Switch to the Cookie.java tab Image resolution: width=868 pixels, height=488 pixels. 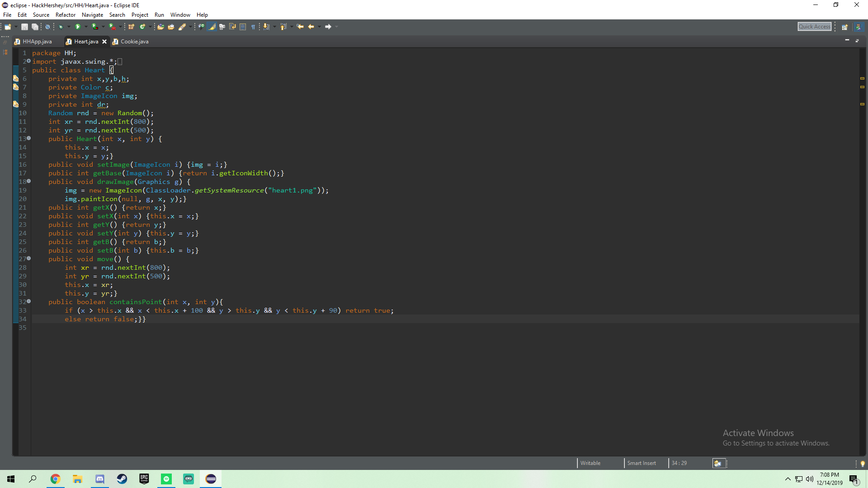point(134,42)
